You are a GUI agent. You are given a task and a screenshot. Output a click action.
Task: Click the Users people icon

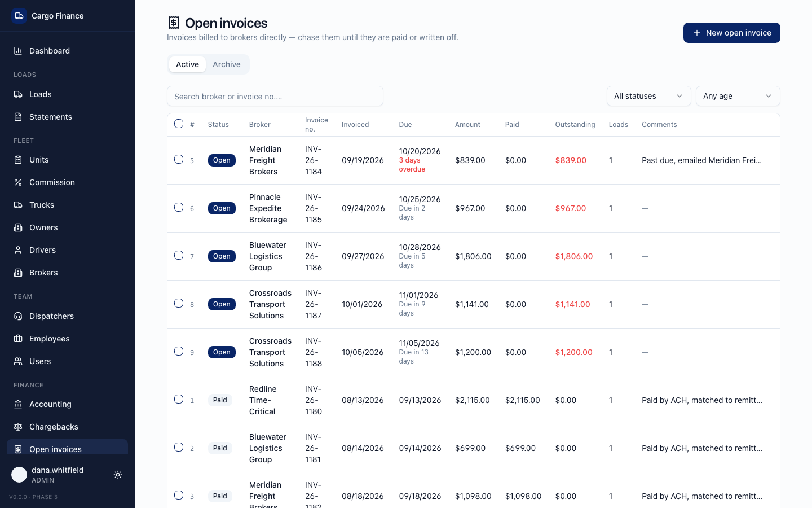[18, 361]
